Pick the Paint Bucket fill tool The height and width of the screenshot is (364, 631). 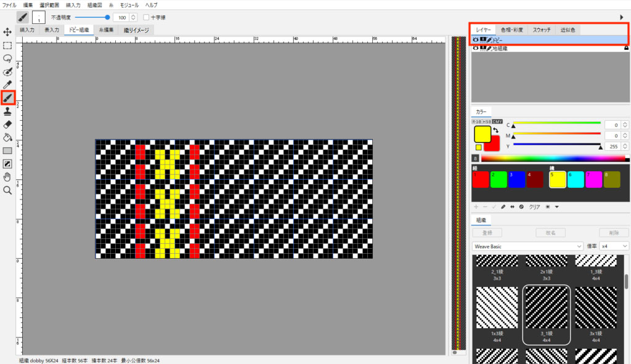pos(7,137)
